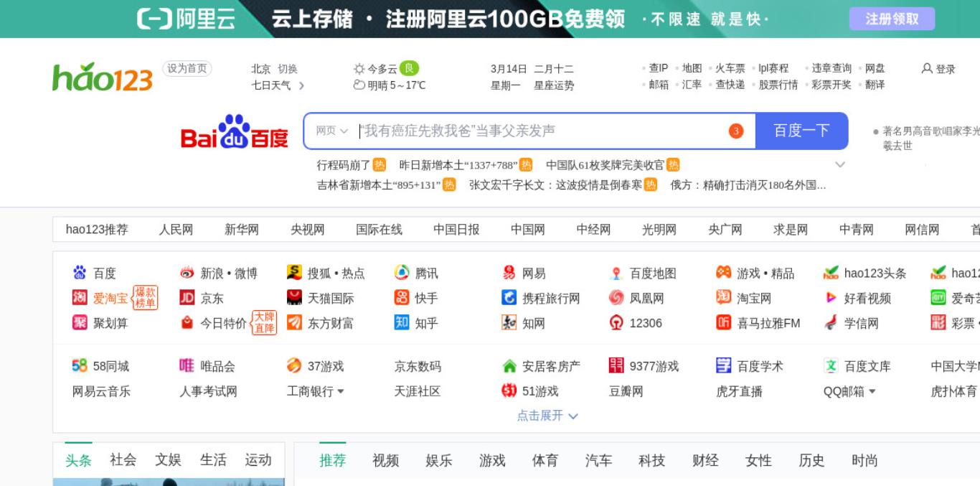Screen dimensions: 980x486
Task: Open the 时尚 tab
Action: point(864,460)
